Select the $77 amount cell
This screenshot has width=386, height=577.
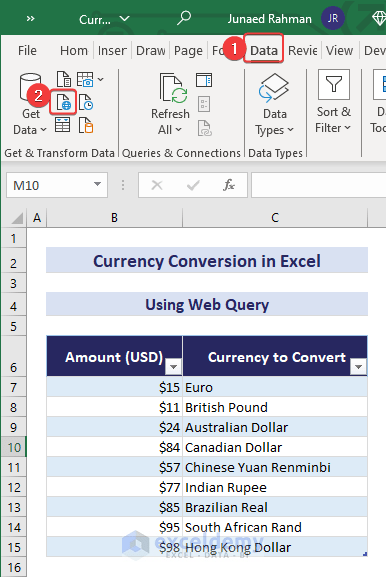114,487
